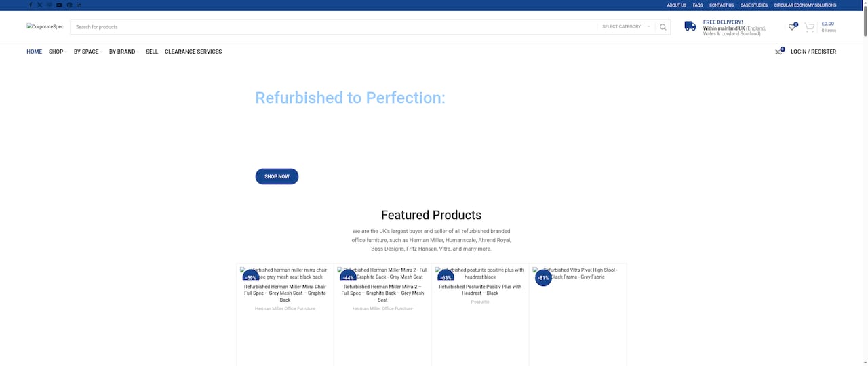Focus the Search for products field
Screen dimensions: 868x366
[335, 27]
